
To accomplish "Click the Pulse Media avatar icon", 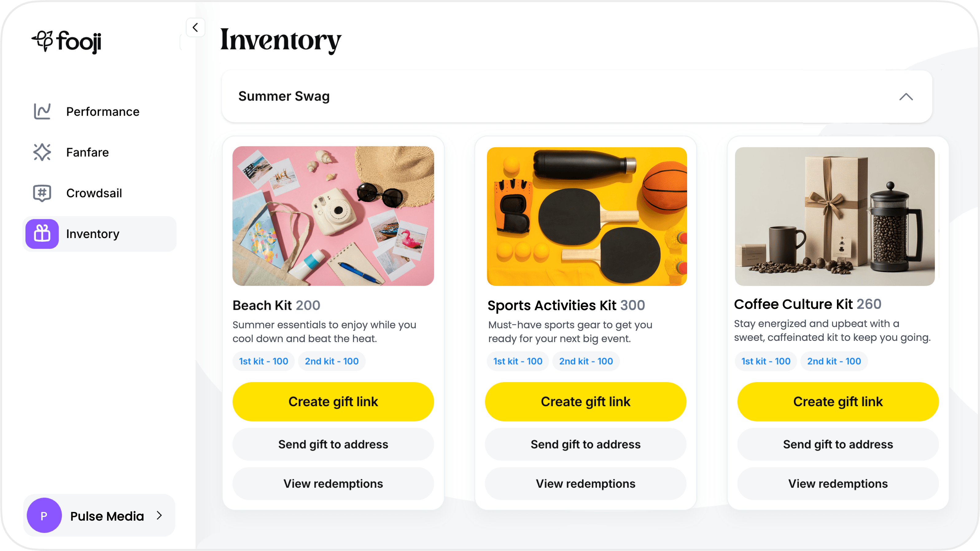I will [x=44, y=515].
